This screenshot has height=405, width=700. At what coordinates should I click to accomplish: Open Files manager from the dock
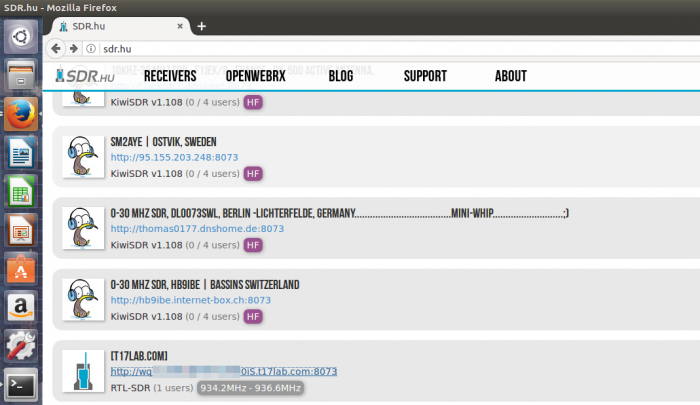click(21, 75)
